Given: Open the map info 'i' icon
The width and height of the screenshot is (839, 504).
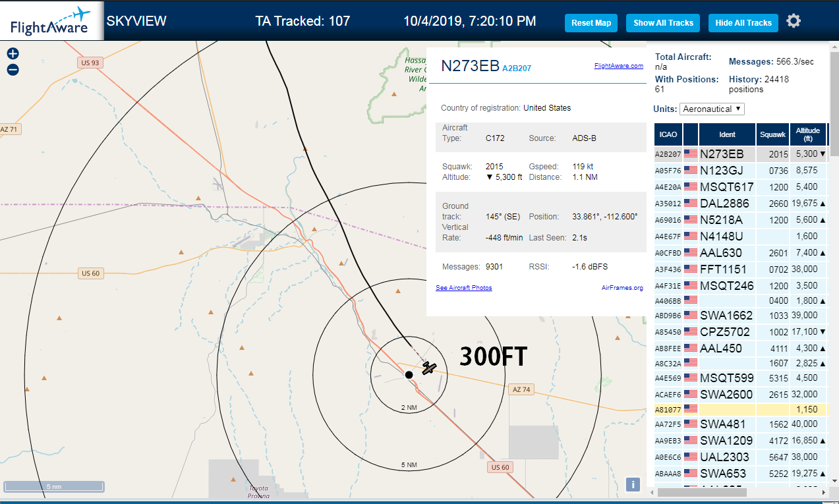Looking at the screenshot, I should point(633,485).
